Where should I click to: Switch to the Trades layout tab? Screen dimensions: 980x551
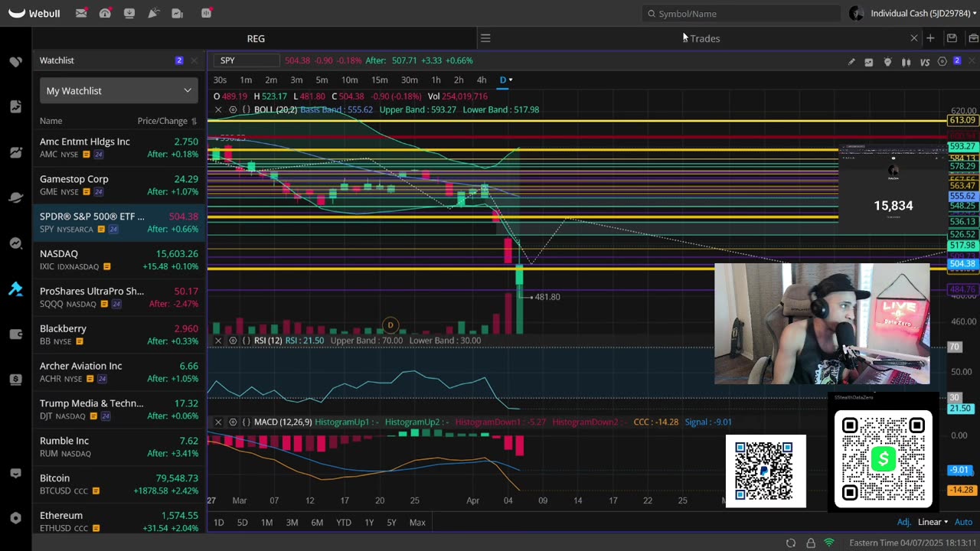point(705,38)
